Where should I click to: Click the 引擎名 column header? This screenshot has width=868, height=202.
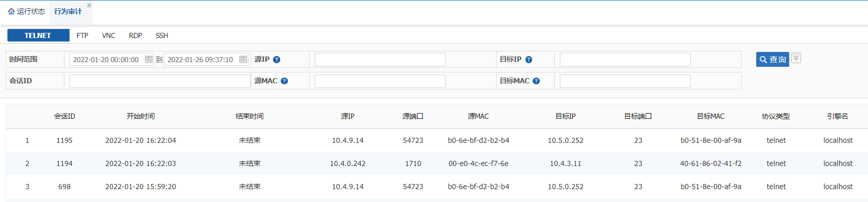(x=838, y=117)
